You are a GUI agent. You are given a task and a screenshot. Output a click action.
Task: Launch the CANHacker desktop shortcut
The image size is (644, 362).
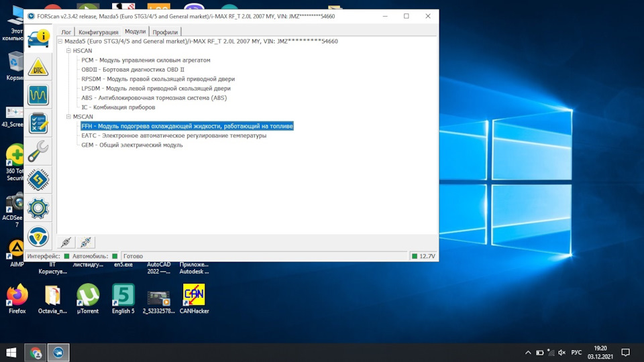(x=194, y=299)
